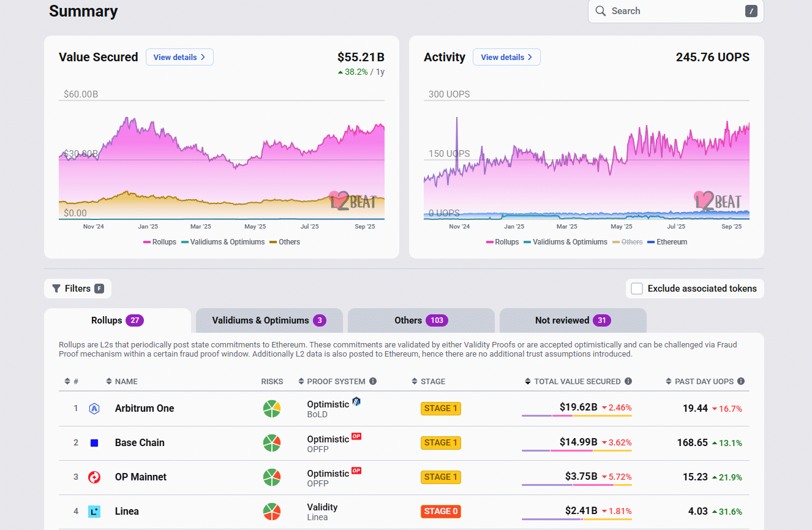Toggle Validiums & Optimiums in Activity legend
This screenshot has height=530, width=812.
(x=566, y=242)
